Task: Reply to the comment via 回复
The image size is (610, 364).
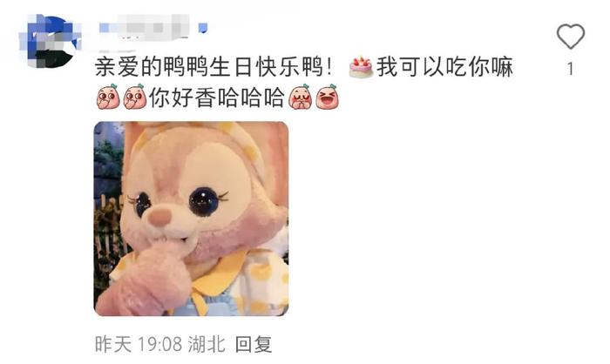Action: [254, 344]
